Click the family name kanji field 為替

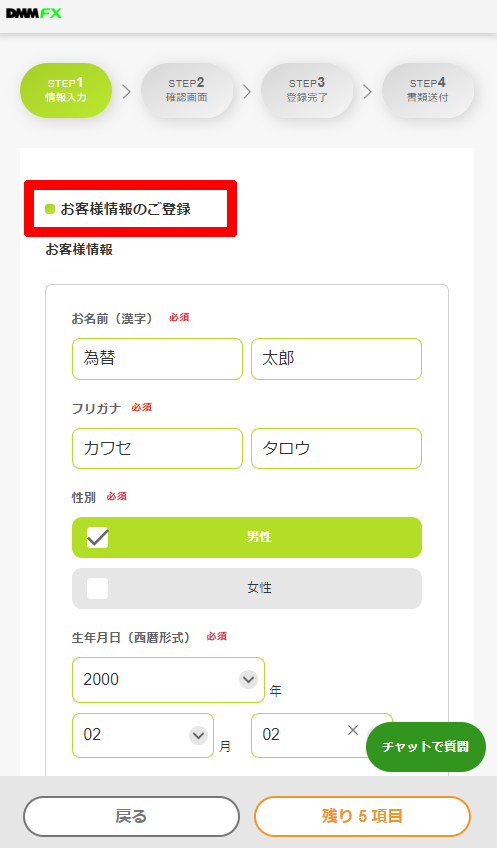[x=157, y=359]
